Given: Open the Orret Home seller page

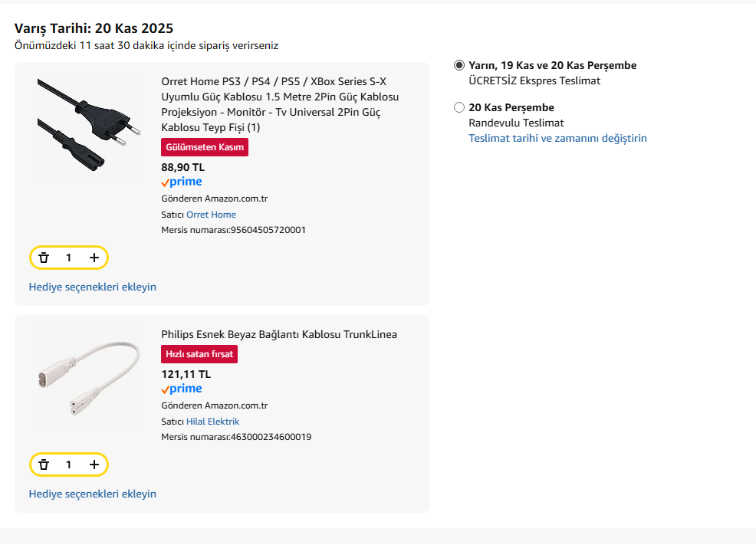Looking at the screenshot, I should (211, 215).
